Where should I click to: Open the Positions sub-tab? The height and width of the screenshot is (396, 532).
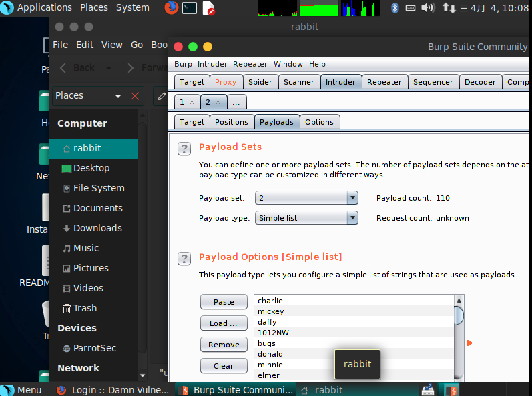pos(232,122)
